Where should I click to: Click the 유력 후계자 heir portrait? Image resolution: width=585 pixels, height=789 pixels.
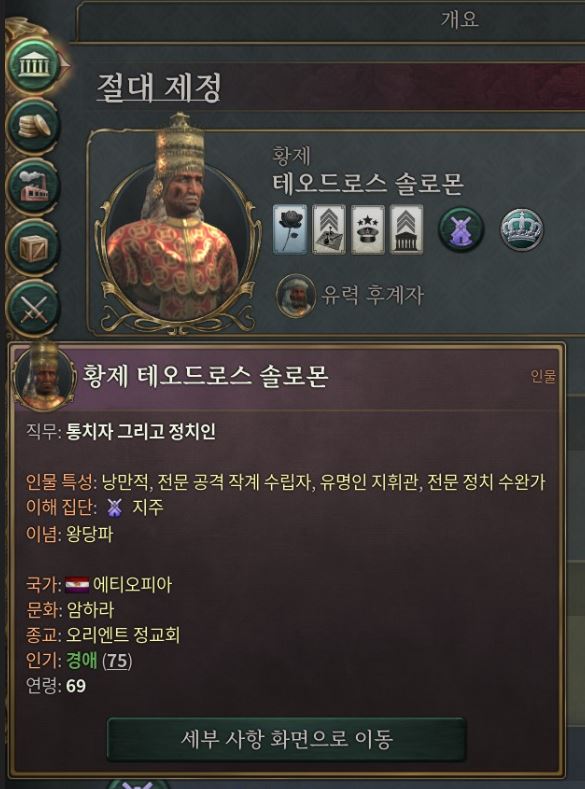[295, 295]
